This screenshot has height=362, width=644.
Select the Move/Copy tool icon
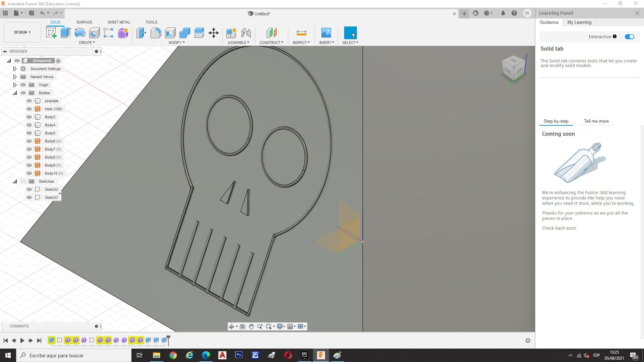pyautogui.click(x=213, y=33)
